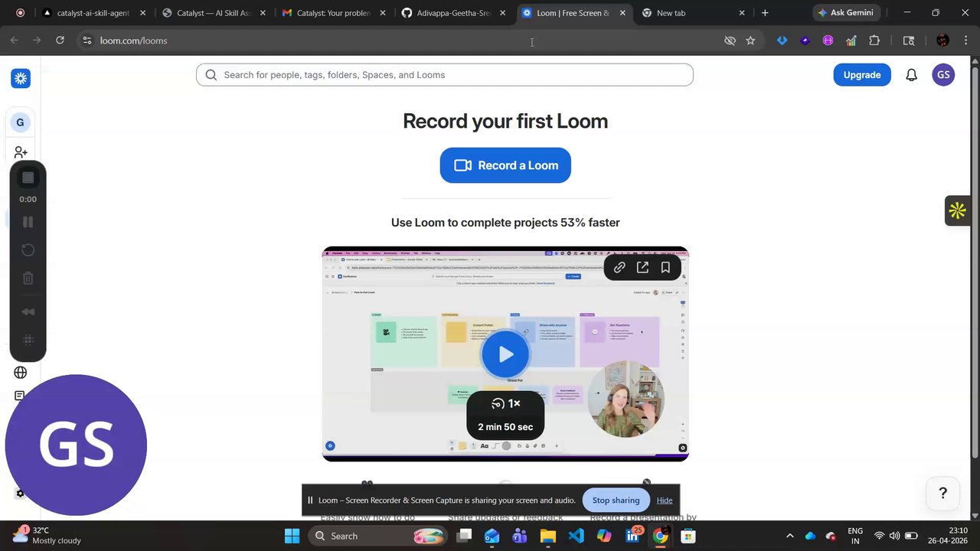
Task: Open the Chrome three-dot menu
Action: pyautogui.click(x=966, y=41)
